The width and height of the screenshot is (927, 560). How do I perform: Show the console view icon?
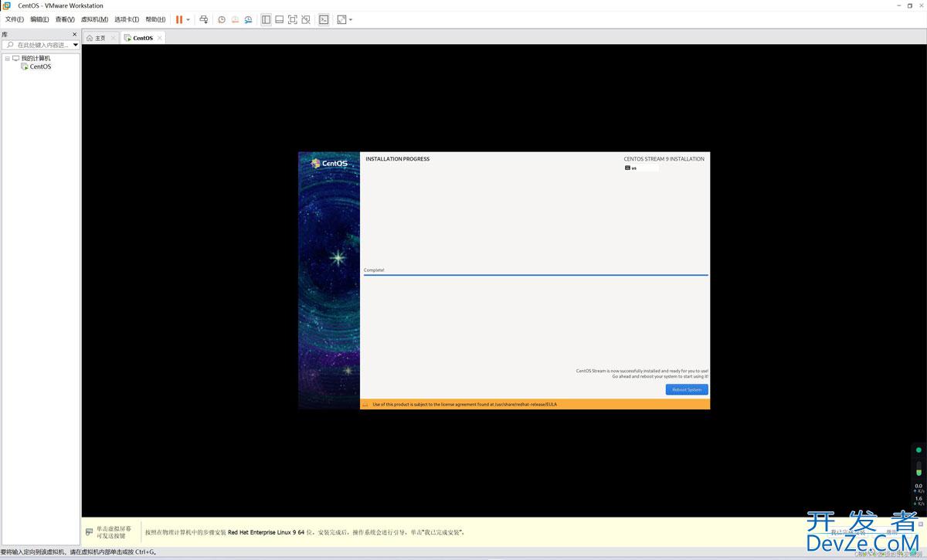[324, 19]
